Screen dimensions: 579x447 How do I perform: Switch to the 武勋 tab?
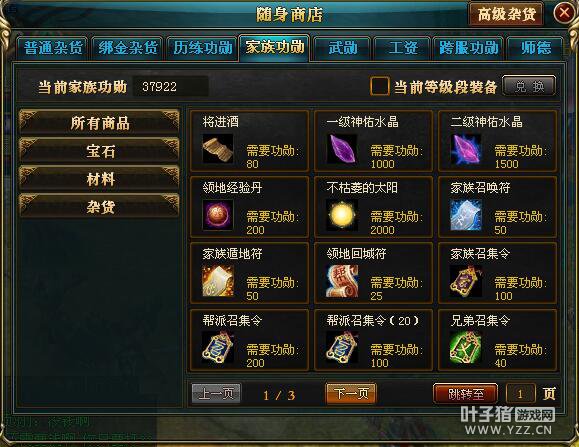click(x=343, y=48)
